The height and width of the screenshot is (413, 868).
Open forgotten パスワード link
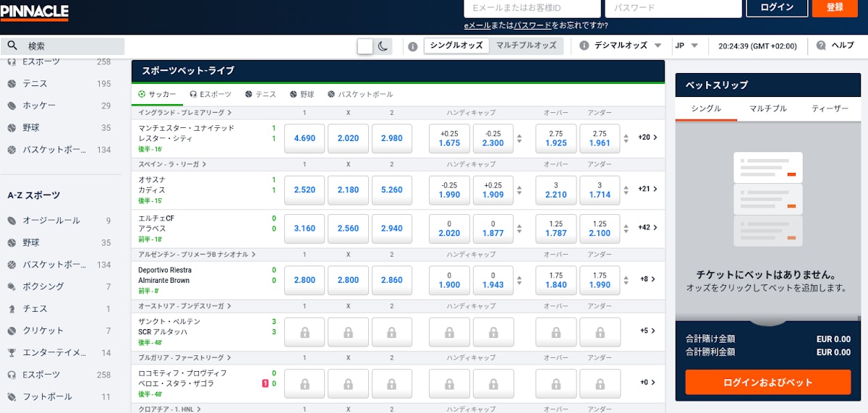[x=532, y=25]
